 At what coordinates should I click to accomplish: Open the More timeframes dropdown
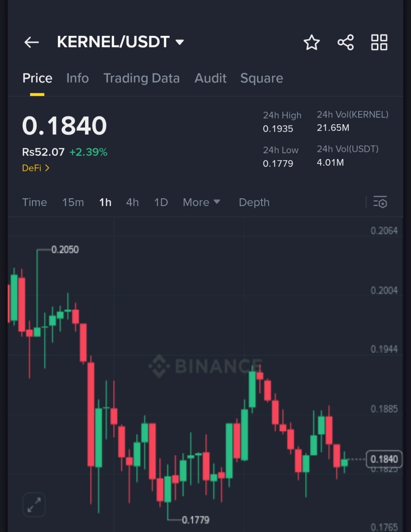point(201,202)
